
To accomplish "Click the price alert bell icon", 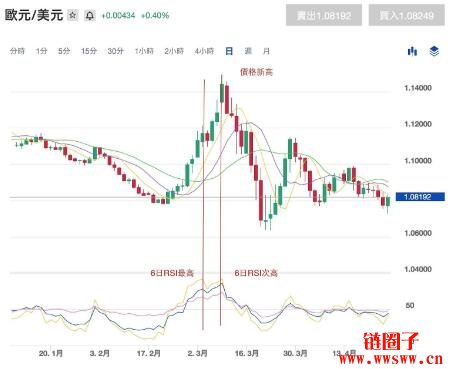I will coord(89,15).
